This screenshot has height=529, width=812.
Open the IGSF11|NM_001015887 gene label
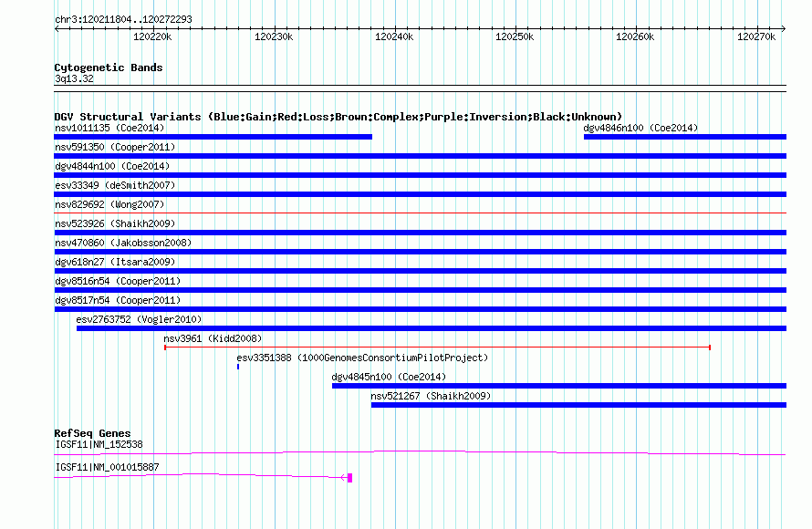[x=107, y=467]
